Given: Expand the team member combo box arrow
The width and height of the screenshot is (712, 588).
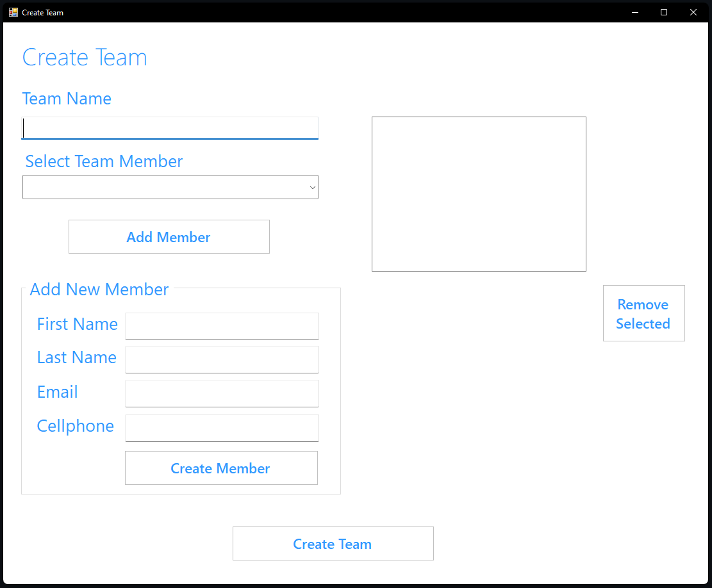Looking at the screenshot, I should tap(313, 187).
